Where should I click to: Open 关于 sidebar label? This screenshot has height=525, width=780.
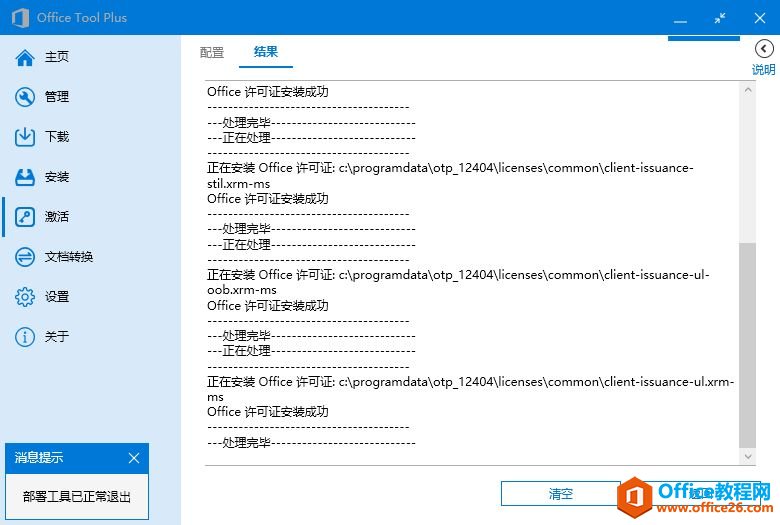(x=57, y=336)
